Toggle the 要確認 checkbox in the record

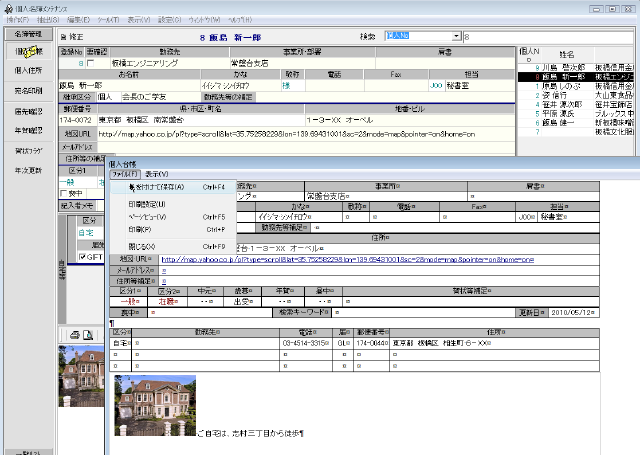coord(91,63)
